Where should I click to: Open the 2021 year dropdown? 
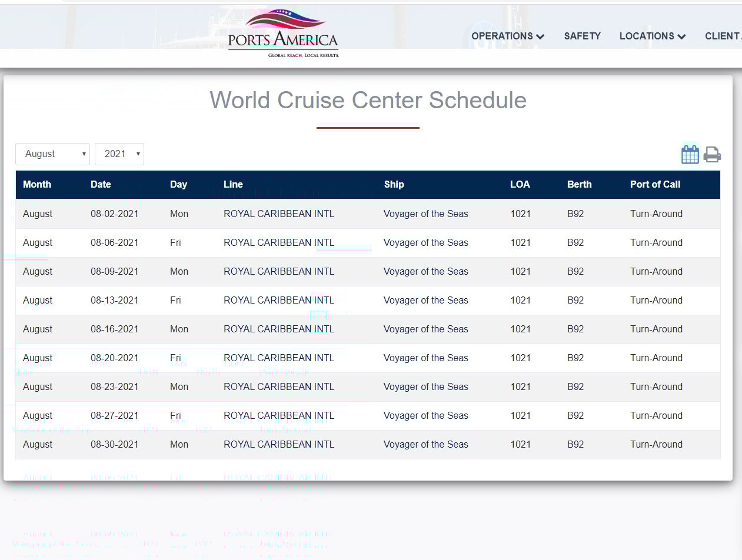(119, 154)
